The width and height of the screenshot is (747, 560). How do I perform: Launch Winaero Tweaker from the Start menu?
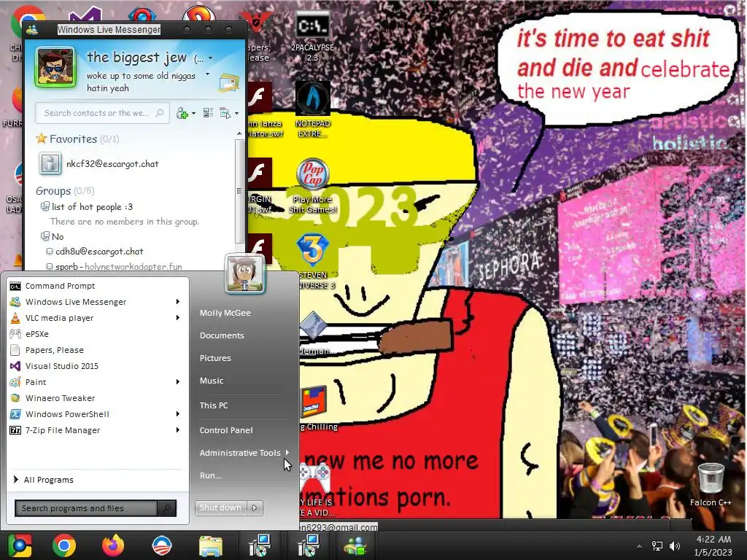(98, 398)
